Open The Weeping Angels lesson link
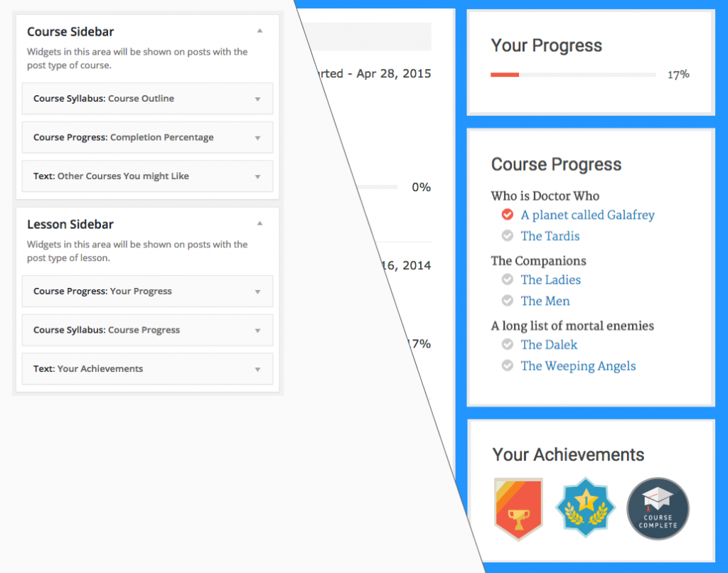 (x=578, y=366)
